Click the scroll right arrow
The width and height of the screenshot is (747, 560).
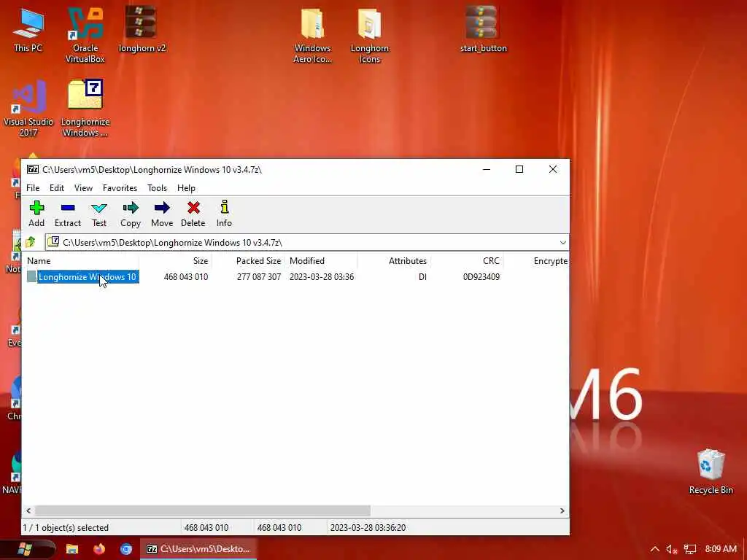coord(562,510)
